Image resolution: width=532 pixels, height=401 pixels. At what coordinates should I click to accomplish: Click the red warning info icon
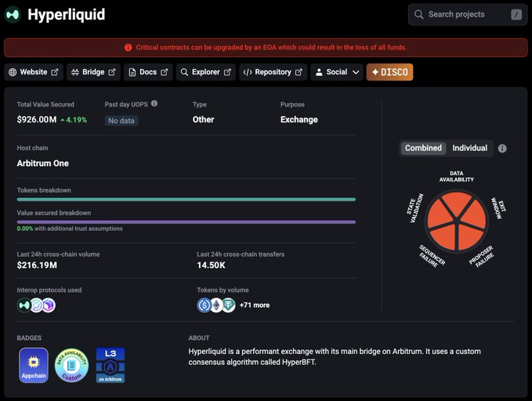point(128,48)
